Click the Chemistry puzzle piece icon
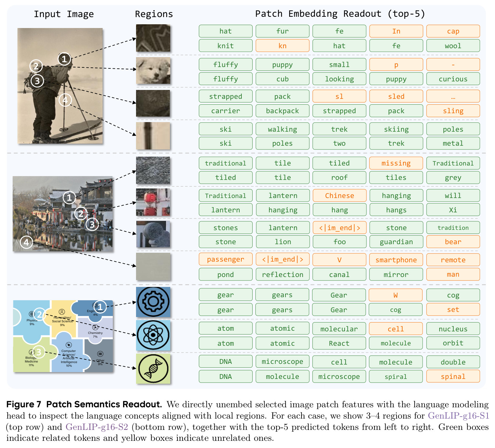This screenshot has width=495, height=448. (95, 327)
